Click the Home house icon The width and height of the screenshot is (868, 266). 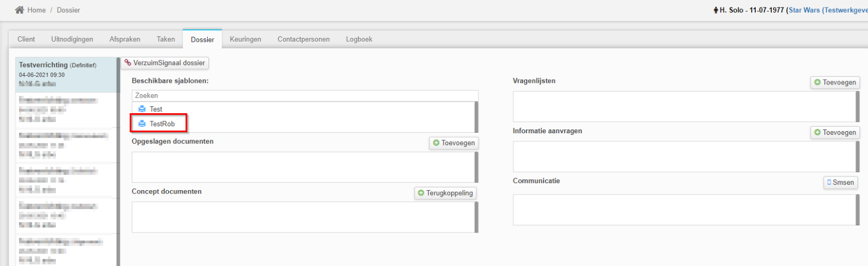(20, 10)
